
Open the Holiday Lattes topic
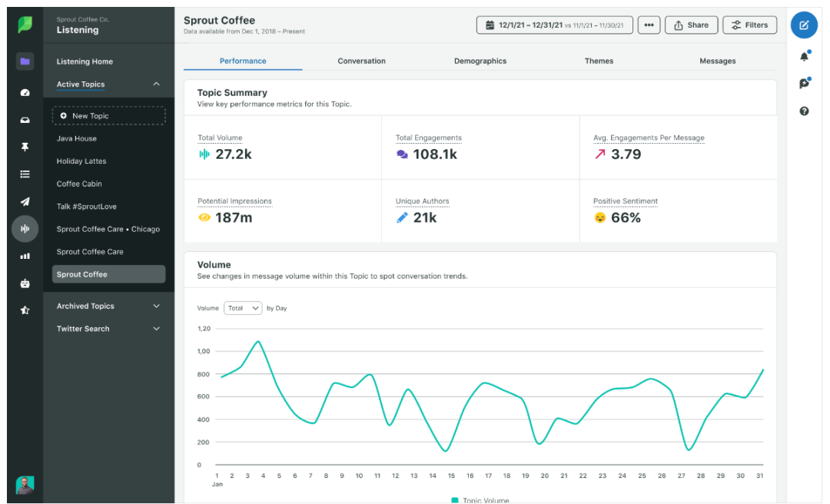(x=81, y=161)
